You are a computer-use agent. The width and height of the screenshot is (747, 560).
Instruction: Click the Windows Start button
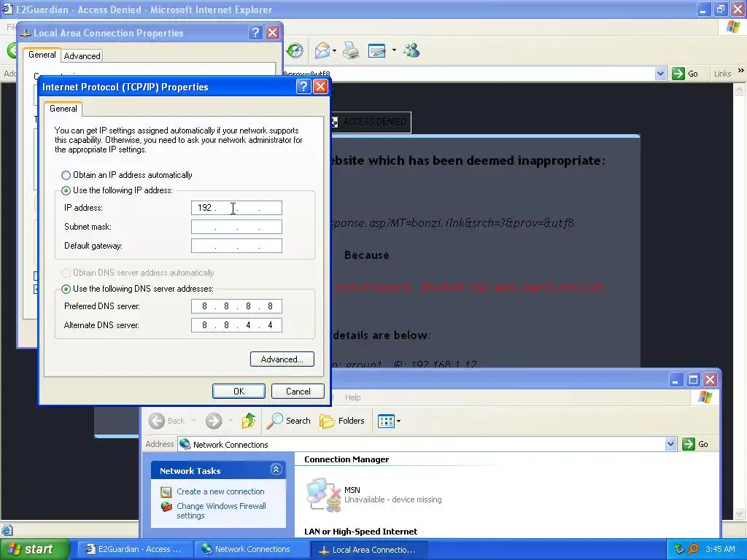[x=34, y=550]
